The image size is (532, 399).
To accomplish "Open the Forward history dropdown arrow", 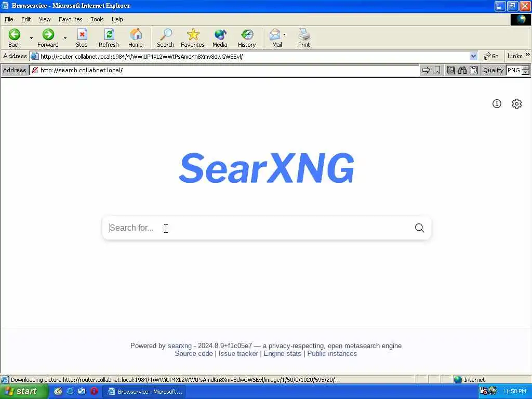I will point(65,38).
